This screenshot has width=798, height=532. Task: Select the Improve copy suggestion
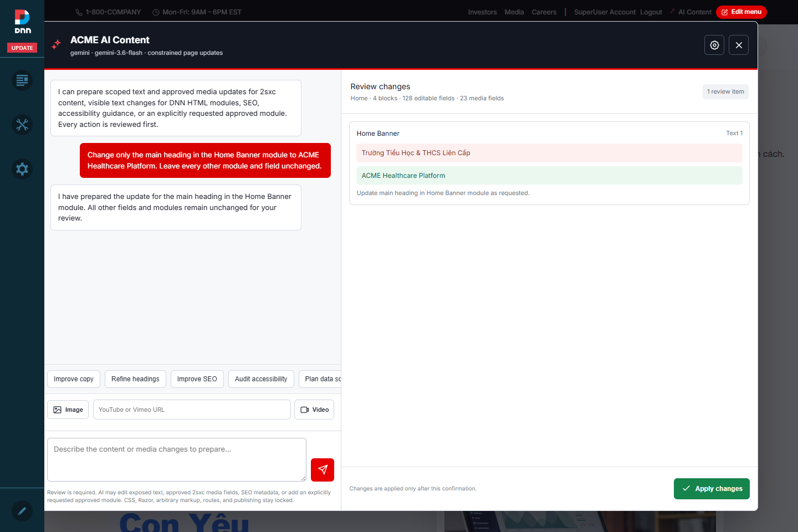click(74, 379)
